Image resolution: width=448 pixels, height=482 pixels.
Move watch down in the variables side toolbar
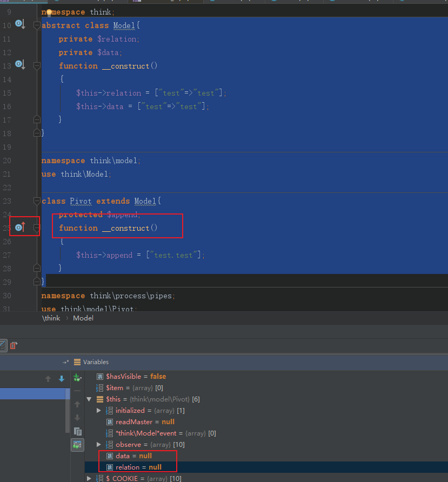click(x=77, y=418)
